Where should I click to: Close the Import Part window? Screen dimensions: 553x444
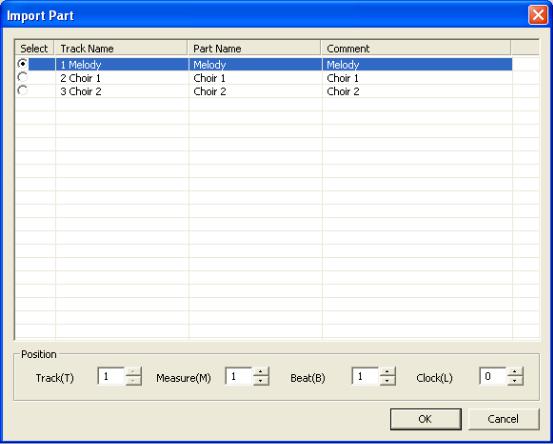point(538,15)
